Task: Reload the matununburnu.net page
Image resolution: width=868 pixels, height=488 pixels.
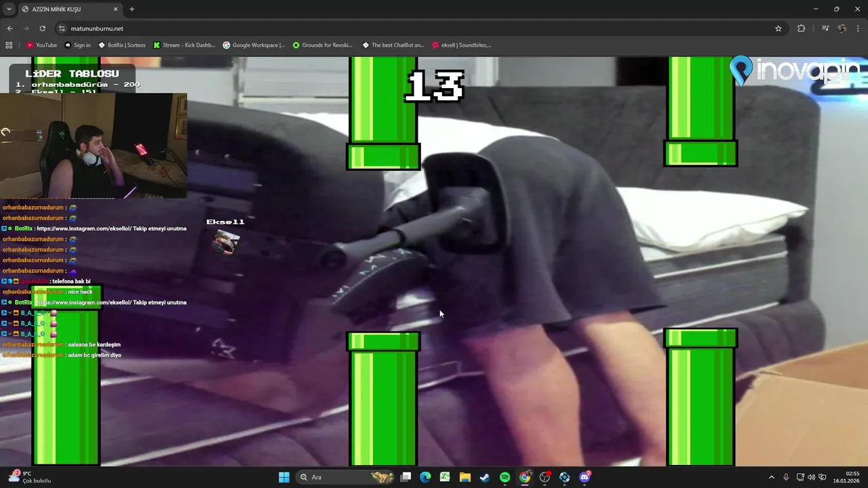Action: pyautogui.click(x=42, y=28)
